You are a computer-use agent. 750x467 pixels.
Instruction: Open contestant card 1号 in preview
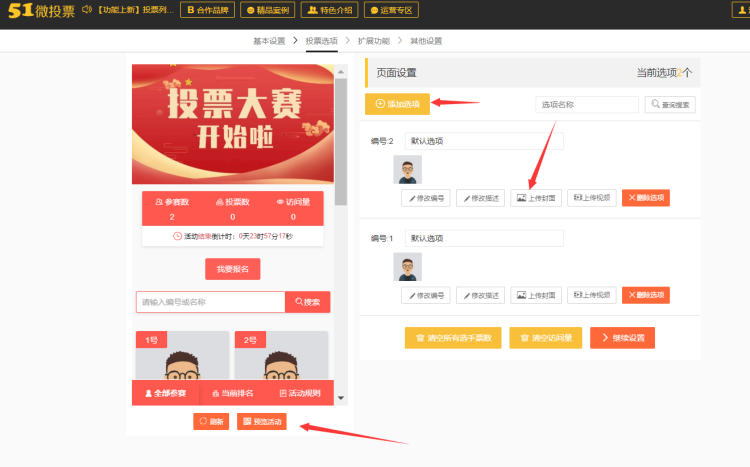tap(182, 356)
